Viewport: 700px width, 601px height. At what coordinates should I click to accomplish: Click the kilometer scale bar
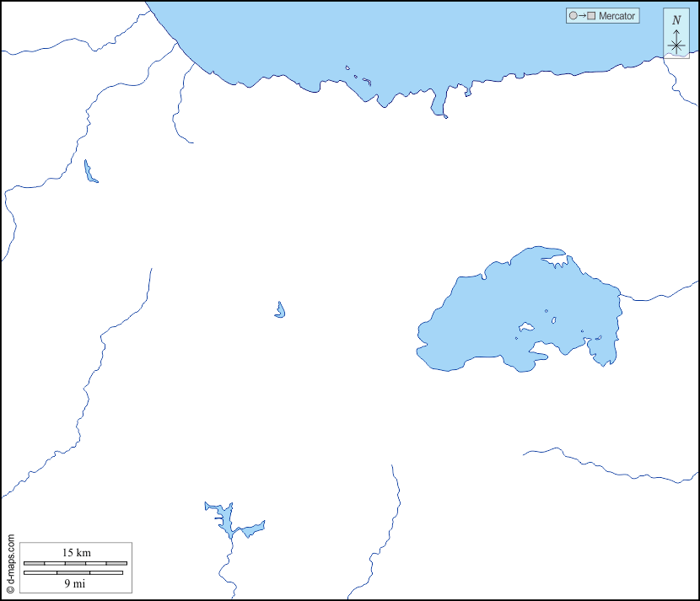[75, 563]
